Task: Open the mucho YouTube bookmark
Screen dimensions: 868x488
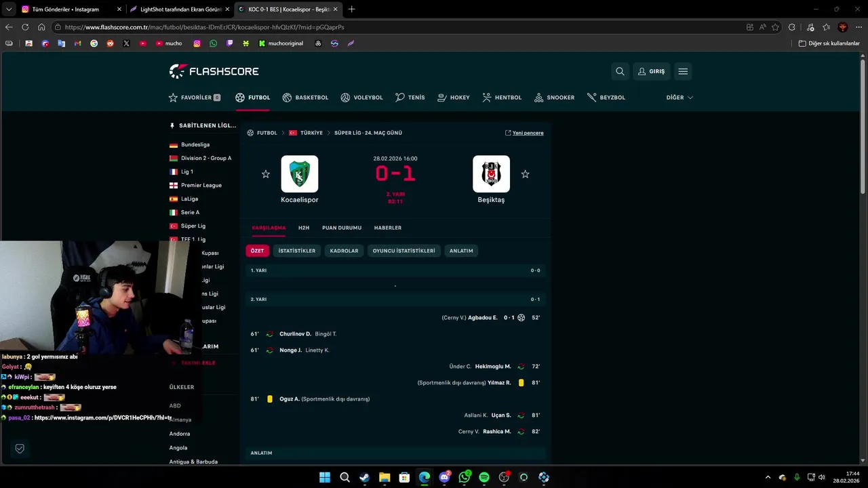Action: tap(168, 43)
